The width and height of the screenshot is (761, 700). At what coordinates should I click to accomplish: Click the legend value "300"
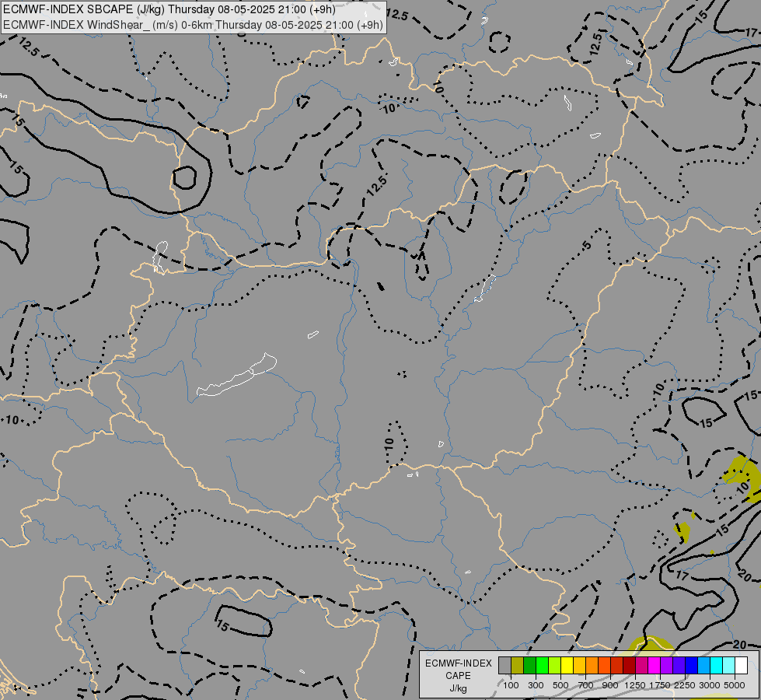click(x=536, y=685)
